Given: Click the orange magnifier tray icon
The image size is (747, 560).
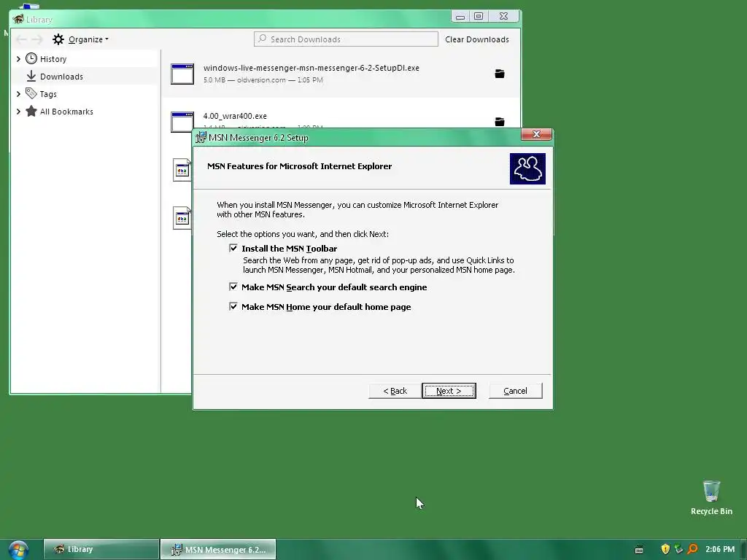Looking at the screenshot, I should click(693, 549).
